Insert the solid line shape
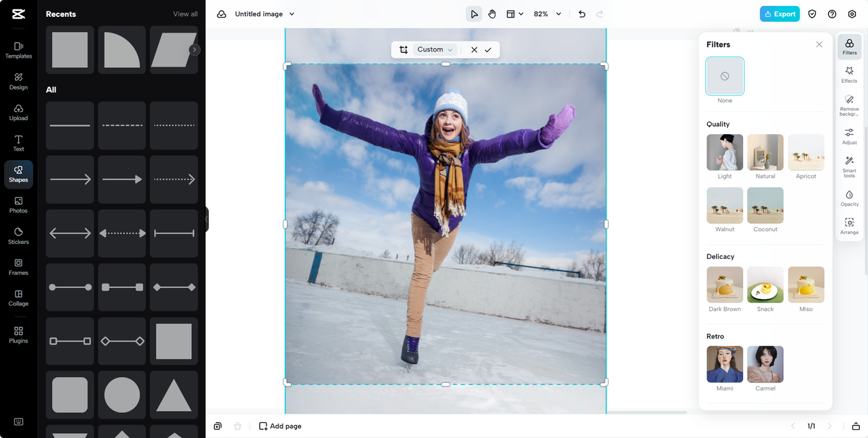Image resolution: width=868 pixels, height=438 pixels. coord(70,125)
